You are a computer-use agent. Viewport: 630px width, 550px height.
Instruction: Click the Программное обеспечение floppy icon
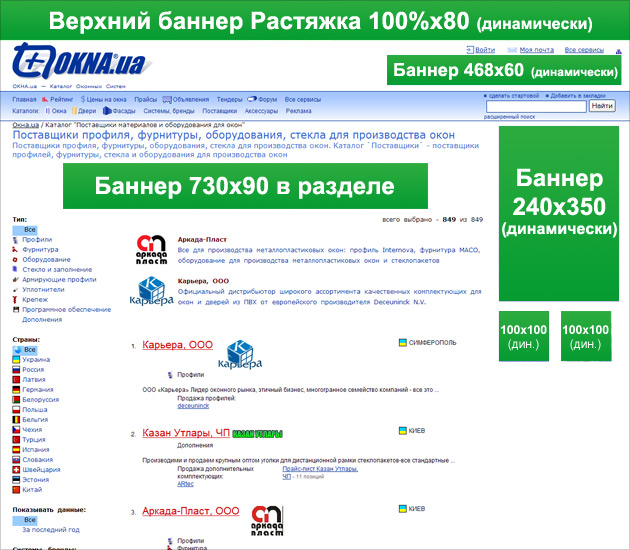16,309
